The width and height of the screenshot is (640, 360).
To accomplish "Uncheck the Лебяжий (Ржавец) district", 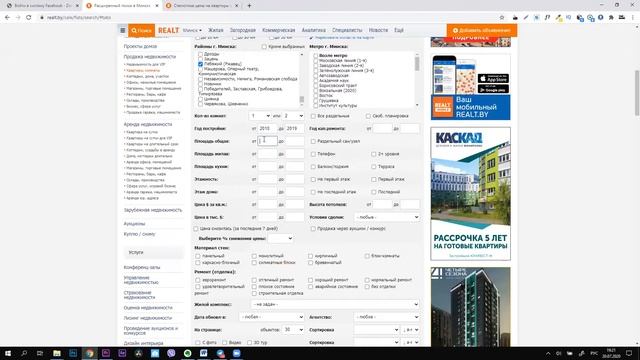I will [x=200, y=64].
